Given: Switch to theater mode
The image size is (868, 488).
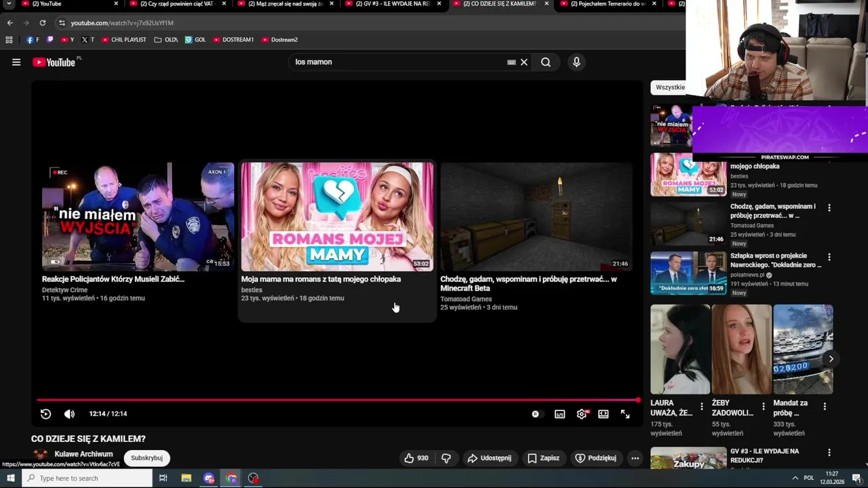Looking at the screenshot, I should 604,414.
